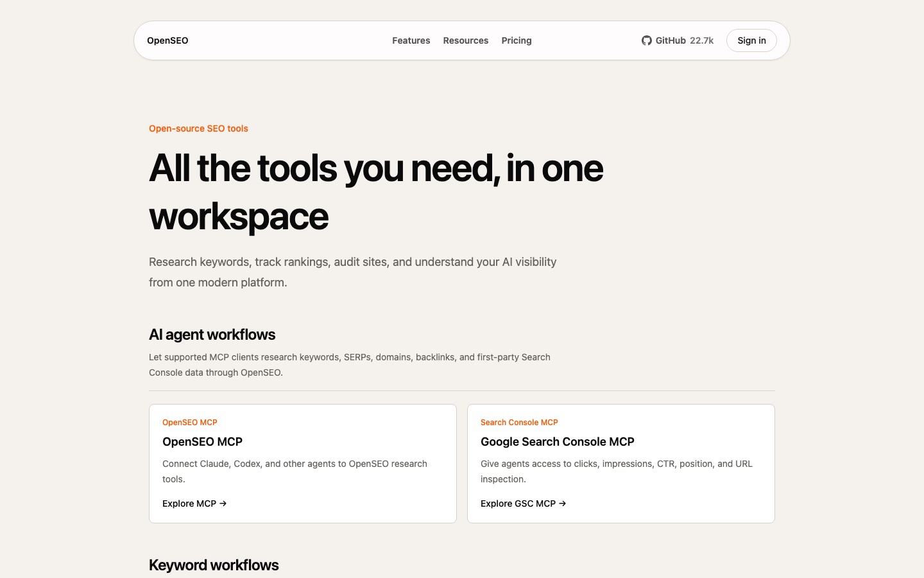Image resolution: width=924 pixels, height=578 pixels.
Task: Open the Features nav item
Action: coord(411,40)
